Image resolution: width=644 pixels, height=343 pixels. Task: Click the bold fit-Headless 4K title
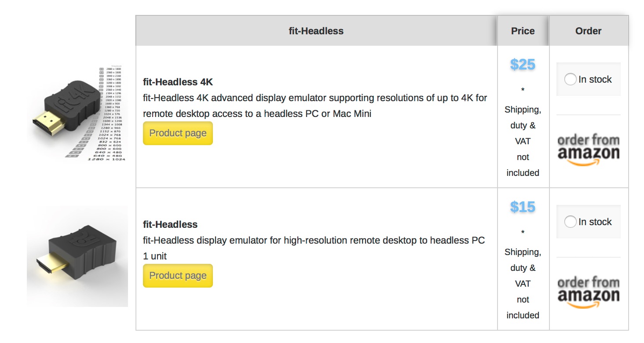tap(178, 82)
